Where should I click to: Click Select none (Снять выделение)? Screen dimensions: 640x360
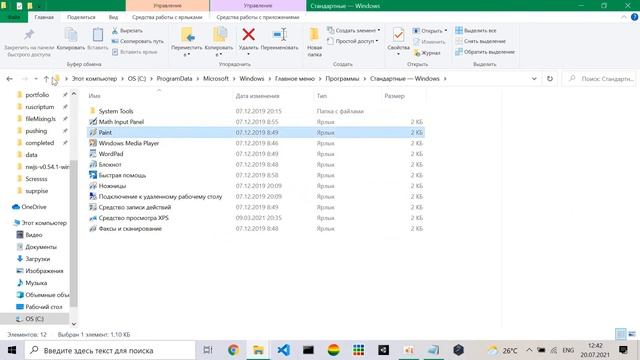(480, 41)
